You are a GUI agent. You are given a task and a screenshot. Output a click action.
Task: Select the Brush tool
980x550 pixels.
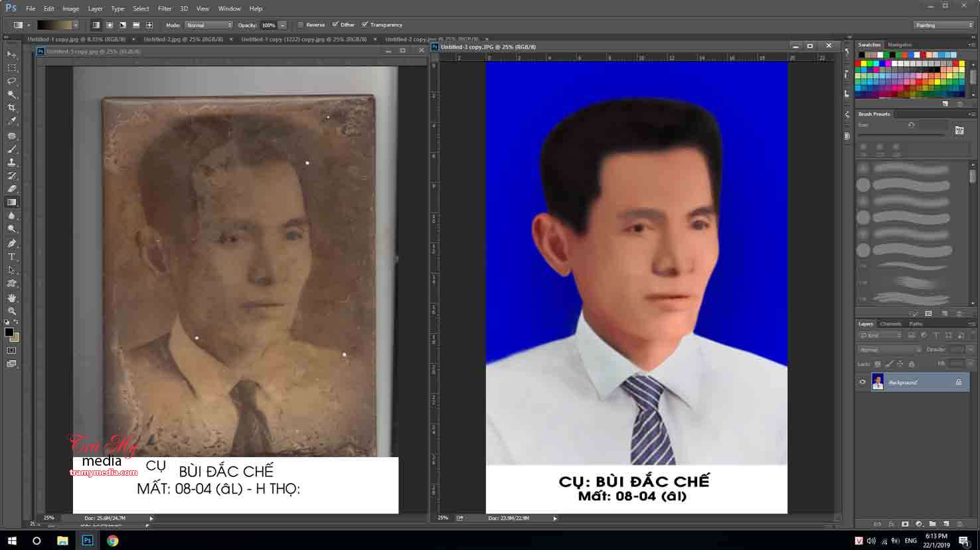11,149
